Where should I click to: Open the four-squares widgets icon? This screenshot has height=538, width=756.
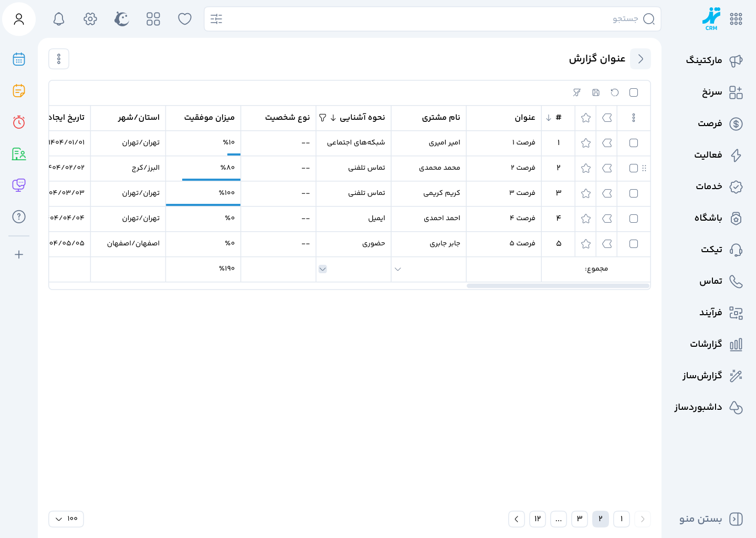(x=153, y=19)
